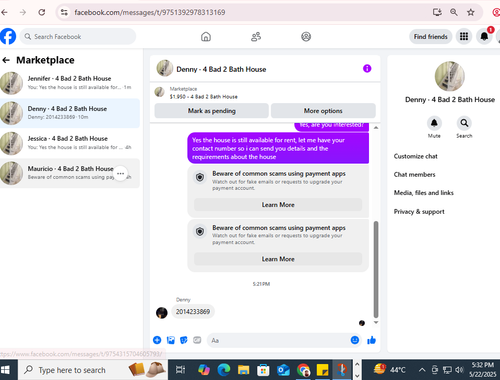Choose a GIF in the composer
The image size is (500, 380).
[197, 340]
